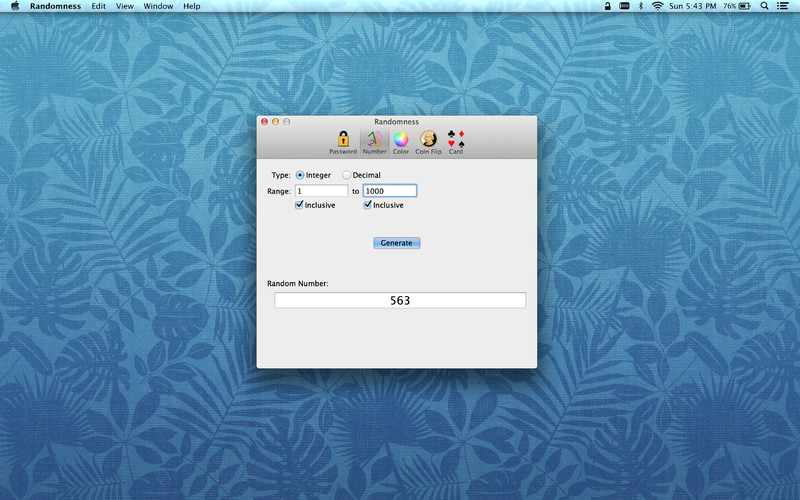Open the Help menu
Screen dimensions: 800x500
pyautogui.click(x=192, y=6)
